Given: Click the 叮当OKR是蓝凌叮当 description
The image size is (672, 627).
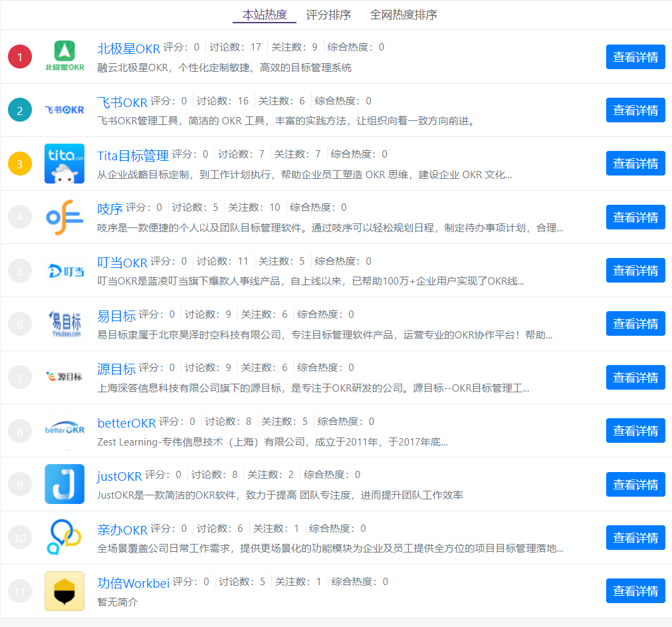Looking at the screenshot, I should pyautogui.click(x=310, y=281).
